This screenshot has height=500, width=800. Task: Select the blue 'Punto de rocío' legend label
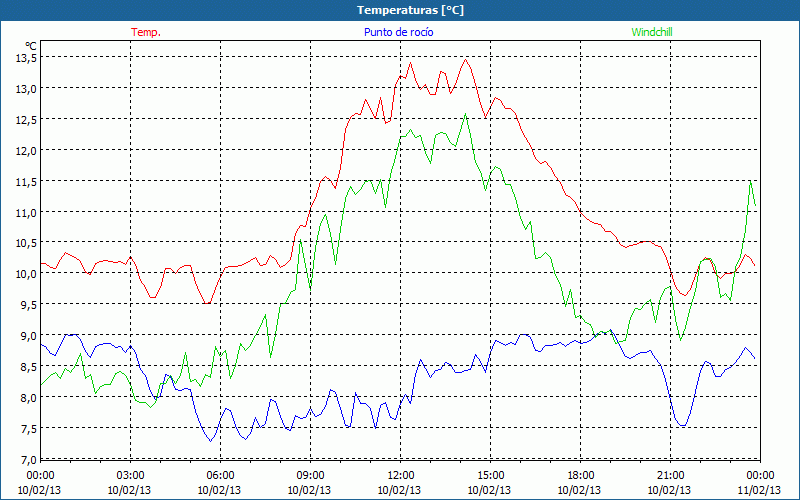tap(398, 32)
